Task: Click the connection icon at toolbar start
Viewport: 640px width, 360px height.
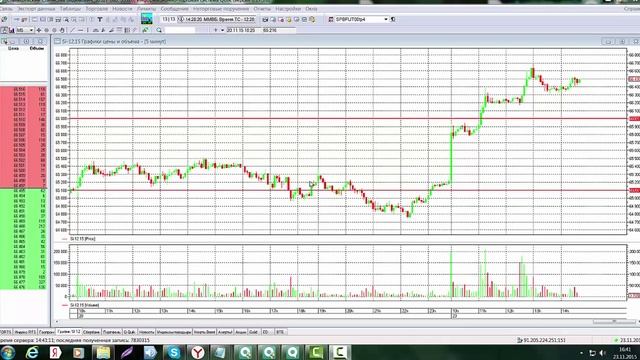Action: 4,19
